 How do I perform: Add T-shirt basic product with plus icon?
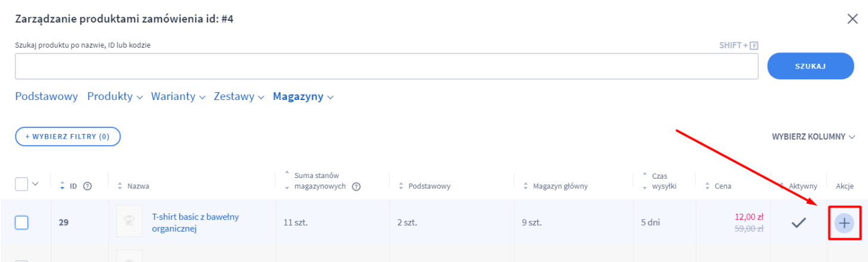click(x=844, y=223)
